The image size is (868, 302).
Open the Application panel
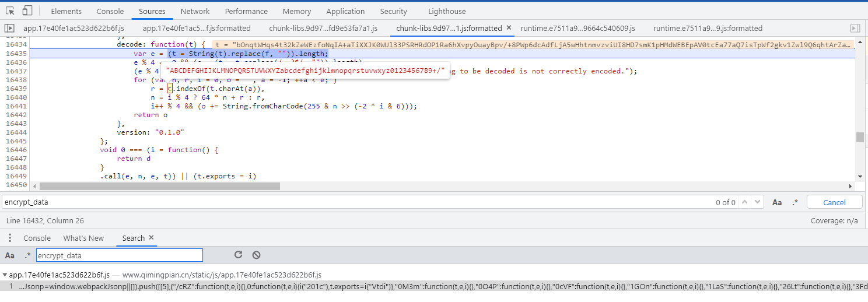click(x=345, y=11)
